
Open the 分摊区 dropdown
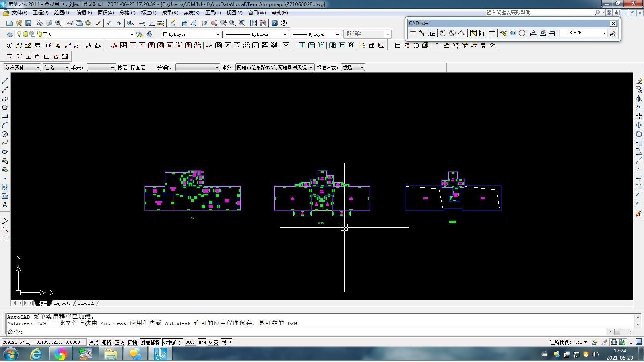click(198, 67)
